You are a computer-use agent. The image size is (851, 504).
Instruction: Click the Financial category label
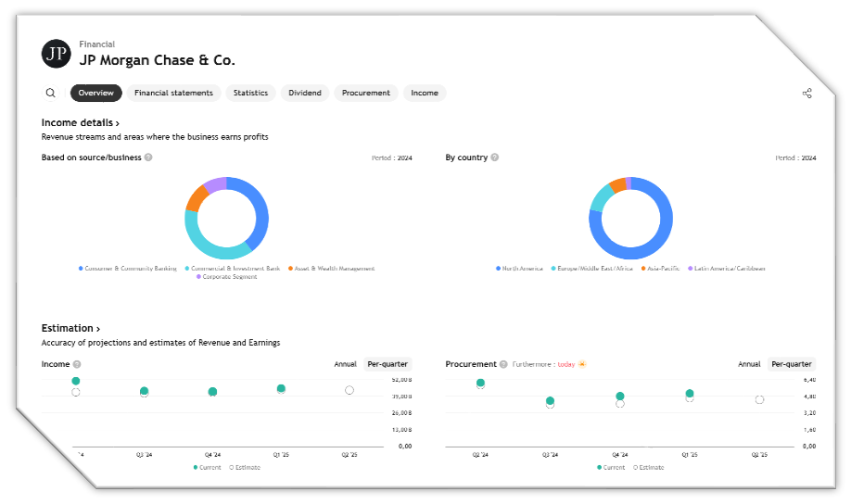(x=97, y=44)
